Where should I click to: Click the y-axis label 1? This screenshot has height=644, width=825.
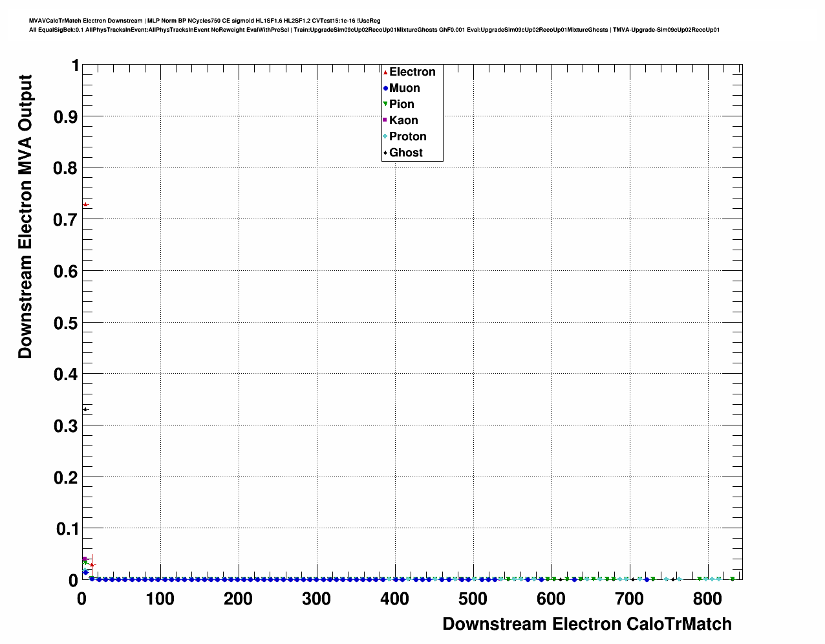tap(76, 66)
